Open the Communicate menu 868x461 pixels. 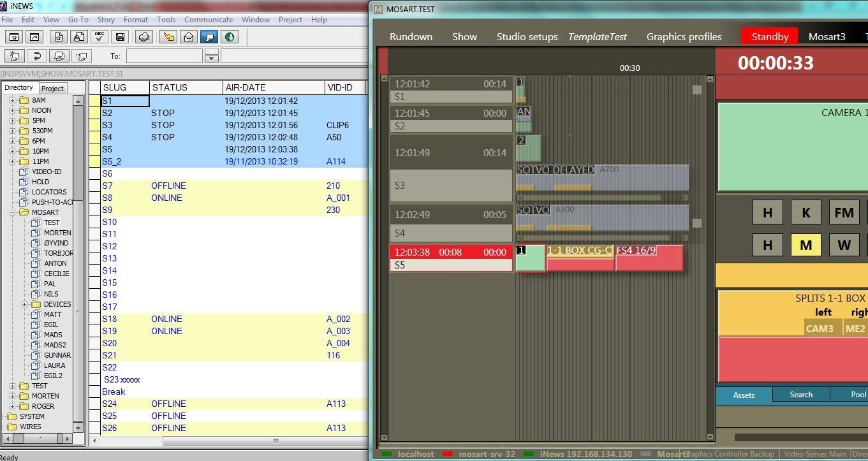point(208,20)
